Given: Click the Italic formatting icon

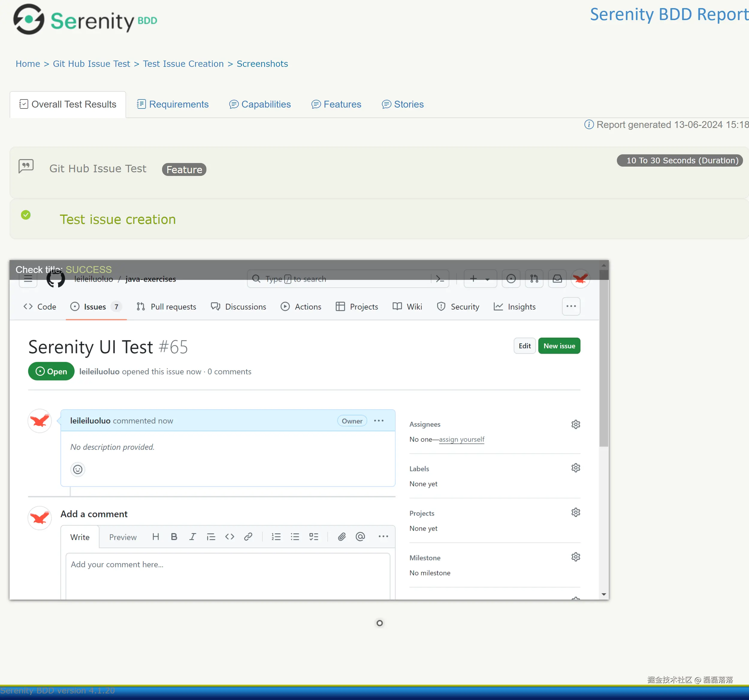Looking at the screenshot, I should point(193,536).
